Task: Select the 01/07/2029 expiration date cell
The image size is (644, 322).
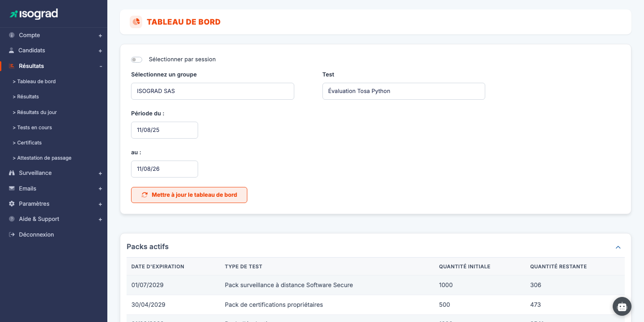Action: tap(148, 285)
